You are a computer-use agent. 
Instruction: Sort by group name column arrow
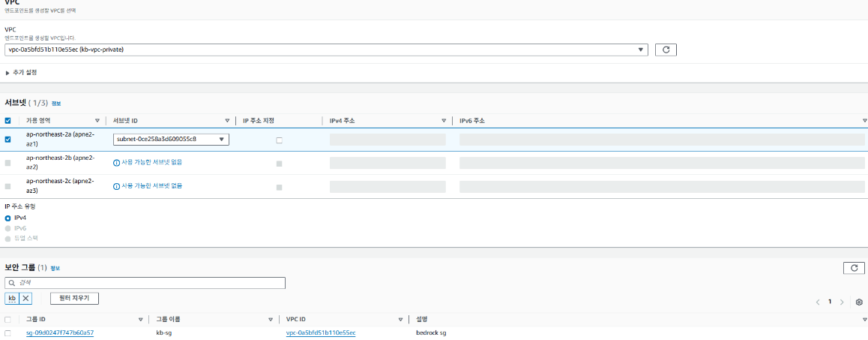(268, 319)
